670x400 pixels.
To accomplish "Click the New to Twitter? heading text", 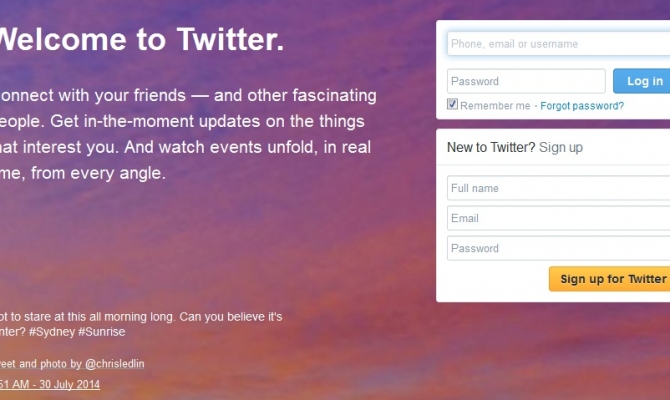I will pyautogui.click(x=491, y=147).
